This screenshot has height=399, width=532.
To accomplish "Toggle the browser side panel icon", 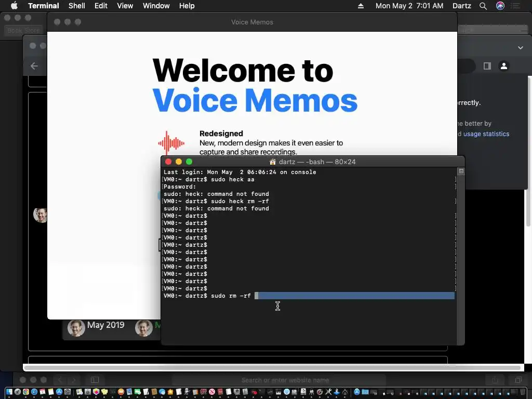I will [487, 66].
